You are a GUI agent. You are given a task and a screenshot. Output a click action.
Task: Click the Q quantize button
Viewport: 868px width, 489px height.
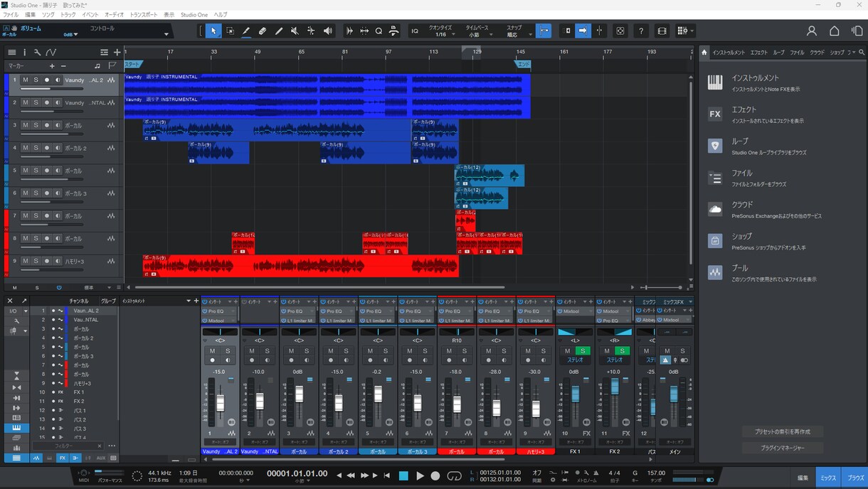click(379, 31)
